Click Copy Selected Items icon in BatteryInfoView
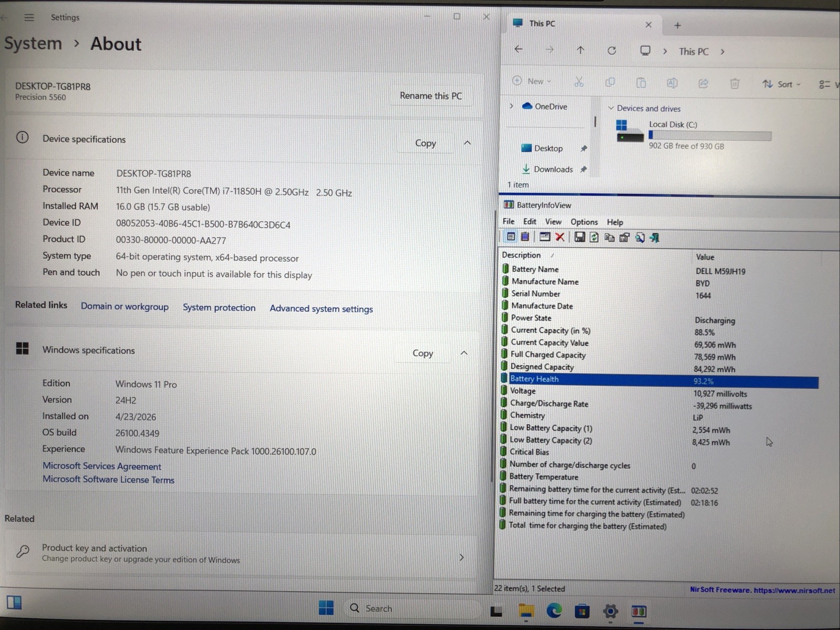 [x=609, y=237]
